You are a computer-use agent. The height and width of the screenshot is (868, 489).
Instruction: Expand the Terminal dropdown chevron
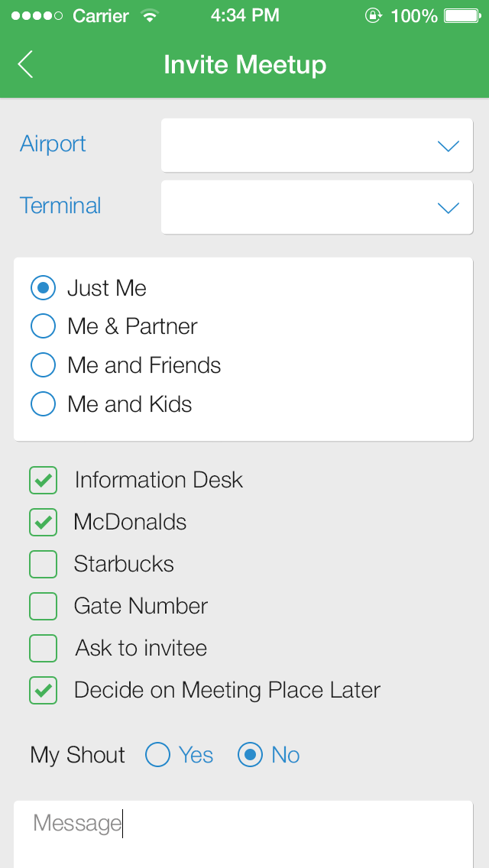pos(448,208)
